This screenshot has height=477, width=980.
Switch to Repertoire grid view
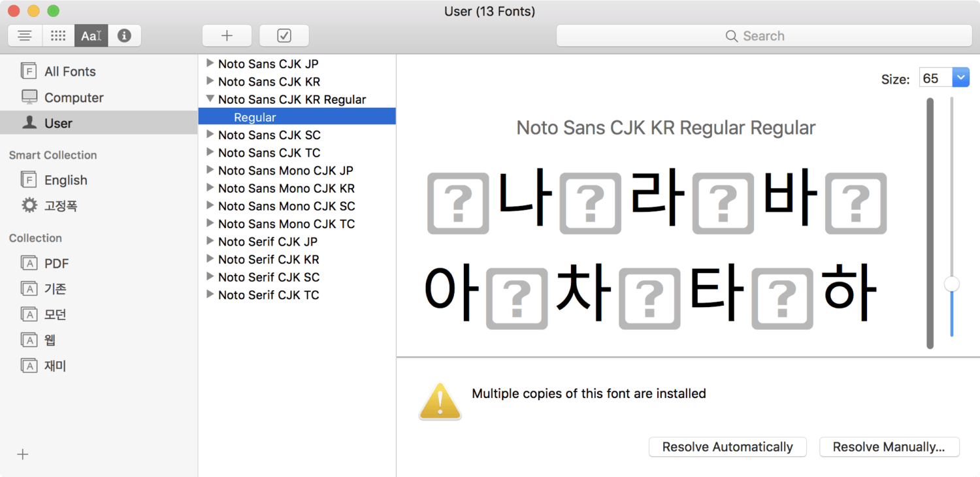point(58,36)
